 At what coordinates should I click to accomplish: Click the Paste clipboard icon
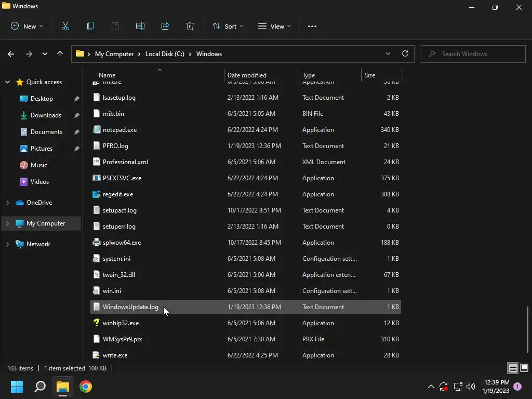[115, 26]
